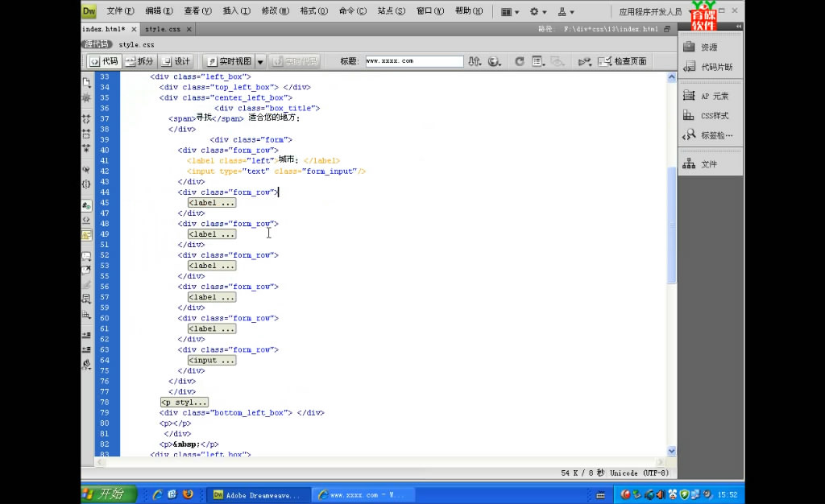Close style.css tab
The image size is (825, 504).
[x=189, y=30]
